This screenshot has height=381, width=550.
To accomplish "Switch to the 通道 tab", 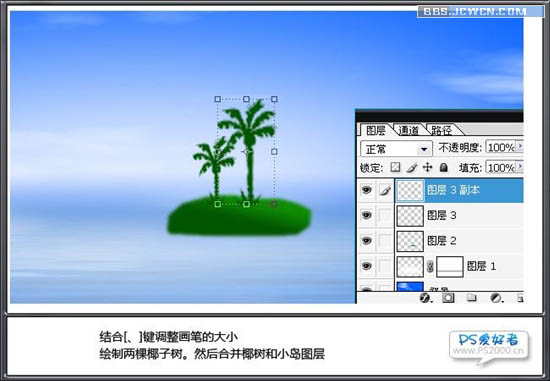I will pos(409,131).
